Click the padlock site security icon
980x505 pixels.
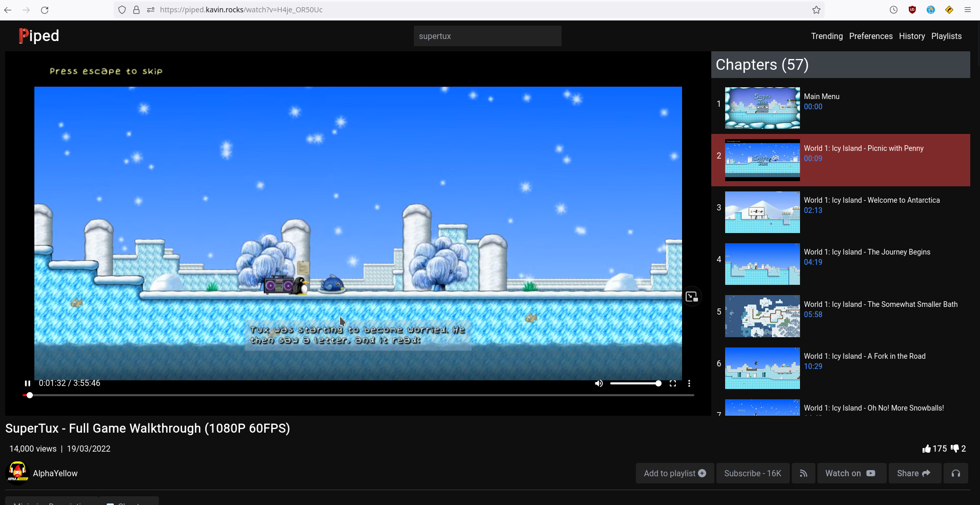pyautogui.click(x=136, y=10)
